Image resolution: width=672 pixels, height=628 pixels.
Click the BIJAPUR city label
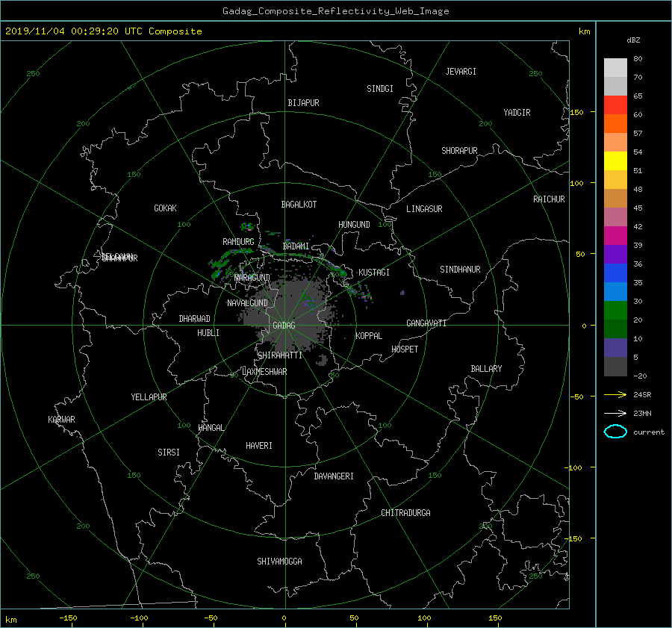click(x=303, y=103)
